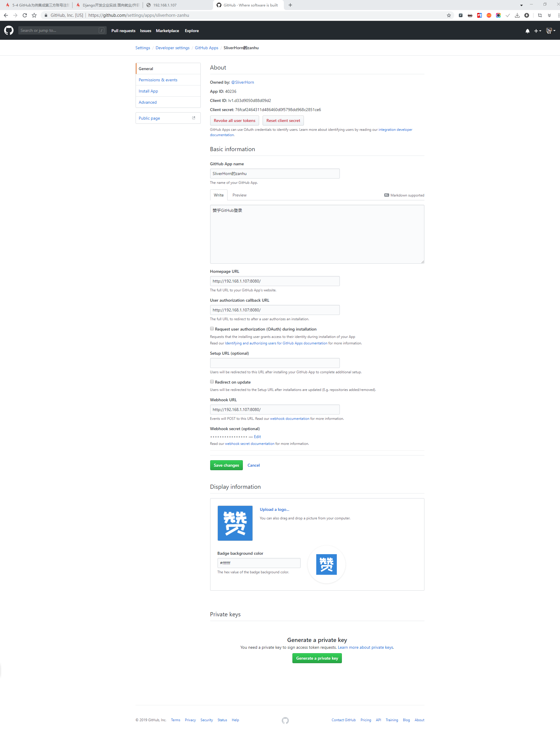Screen dimensions: 560x738
Task: Click the description textarea
Action: tap(317, 234)
